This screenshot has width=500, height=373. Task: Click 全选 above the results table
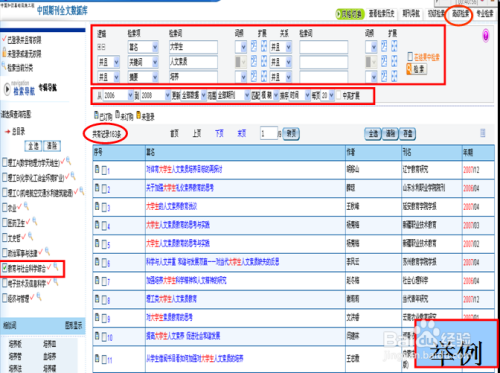click(373, 134)
